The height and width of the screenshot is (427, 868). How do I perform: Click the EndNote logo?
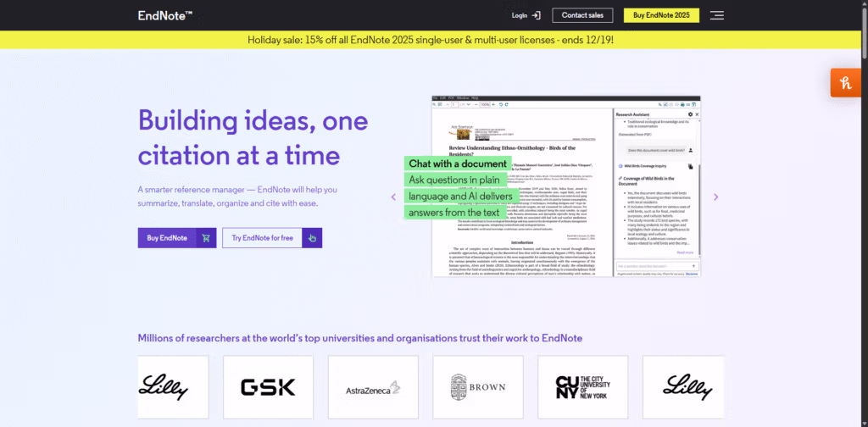coord(165,15)
